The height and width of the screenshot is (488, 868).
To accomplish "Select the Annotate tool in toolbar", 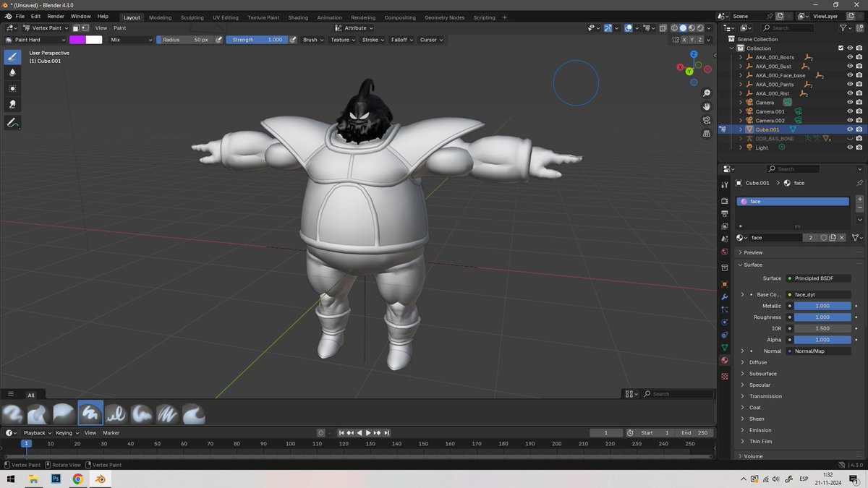I will pos(12,124).
